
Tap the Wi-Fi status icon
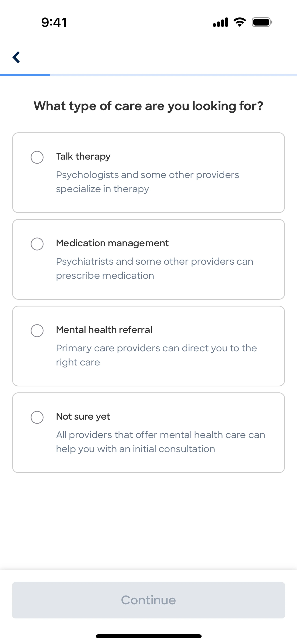(x=239, y=22)
